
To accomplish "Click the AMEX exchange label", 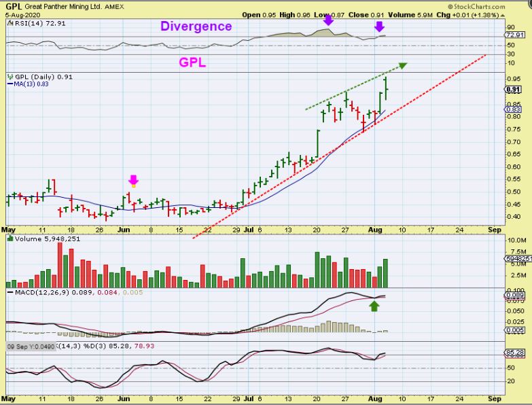I will [x=114, y=7].
